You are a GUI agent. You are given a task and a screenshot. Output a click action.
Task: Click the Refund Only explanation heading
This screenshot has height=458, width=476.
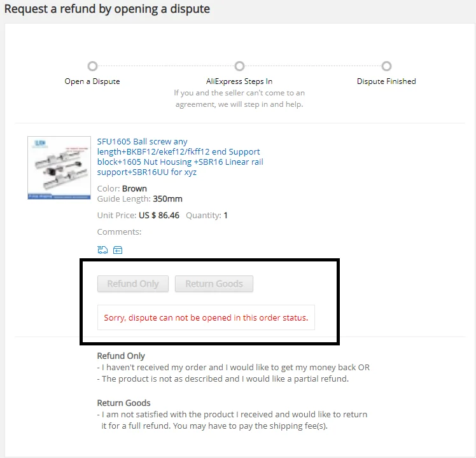121,356
